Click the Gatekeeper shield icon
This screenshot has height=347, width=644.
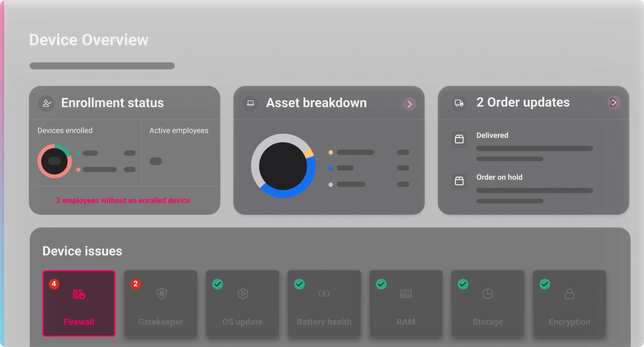[x=162, y=294]
